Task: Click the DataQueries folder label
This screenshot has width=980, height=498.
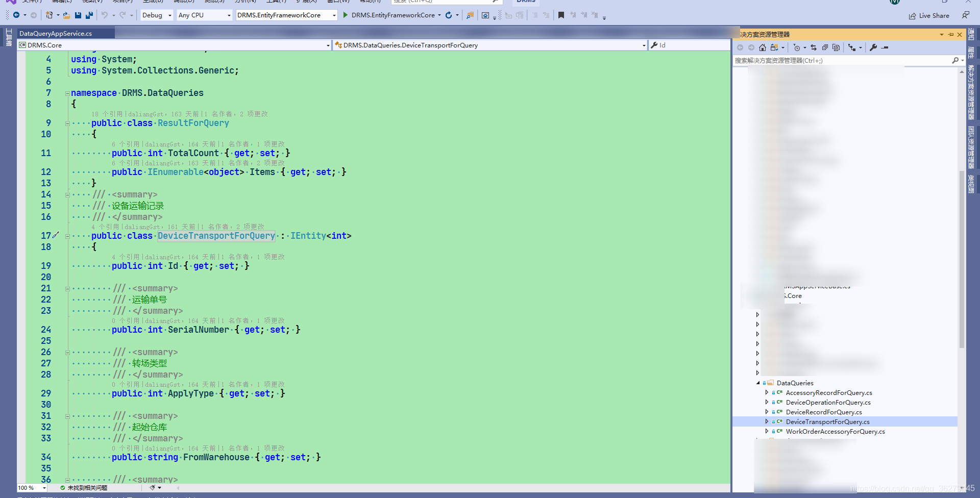Action: [795, 383]
